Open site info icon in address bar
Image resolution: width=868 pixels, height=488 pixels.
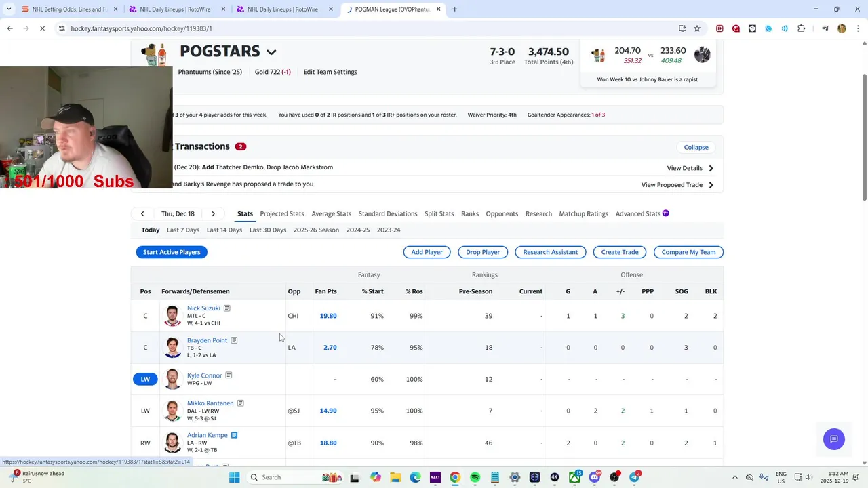coord(62,28)
